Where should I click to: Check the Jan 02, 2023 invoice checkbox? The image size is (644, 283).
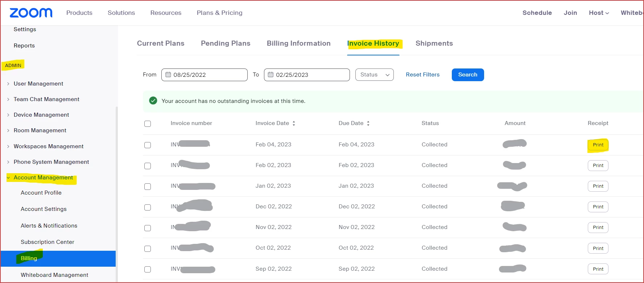pyautogui.click(x=148, y=186)
